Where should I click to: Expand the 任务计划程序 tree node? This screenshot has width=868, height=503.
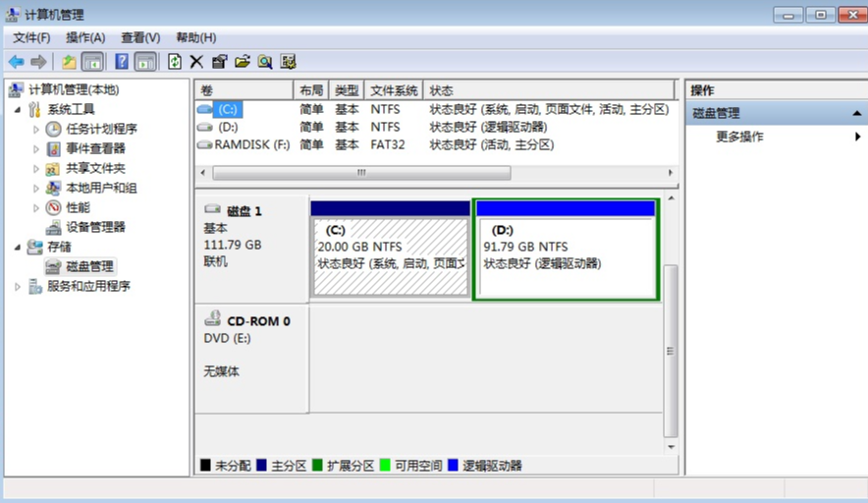click(x=36, y=129)
